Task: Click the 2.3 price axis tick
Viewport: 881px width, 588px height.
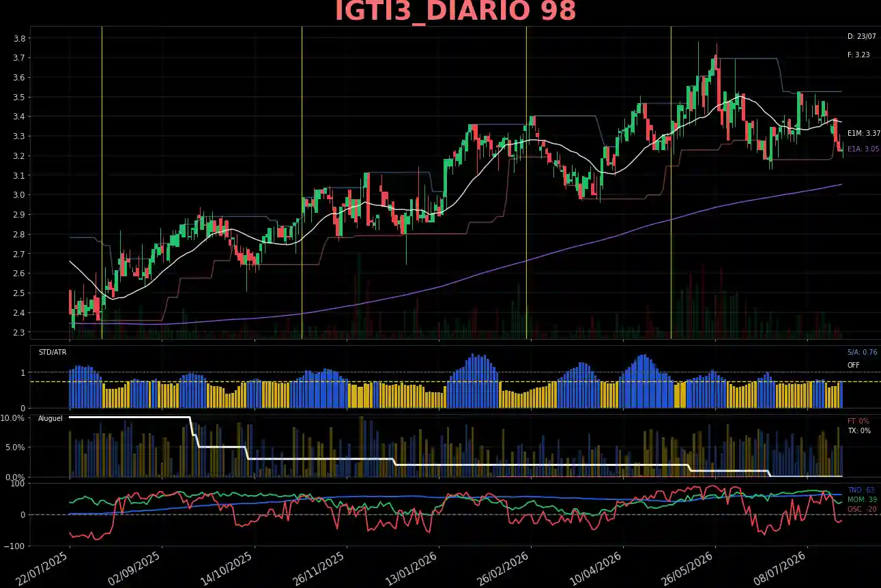Action: 19,333
